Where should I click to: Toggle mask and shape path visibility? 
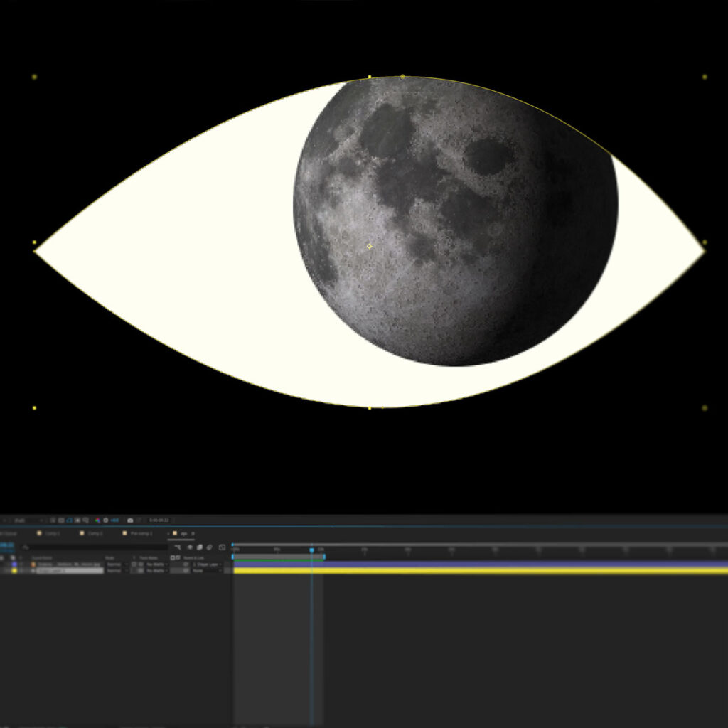tap(70, 520)
